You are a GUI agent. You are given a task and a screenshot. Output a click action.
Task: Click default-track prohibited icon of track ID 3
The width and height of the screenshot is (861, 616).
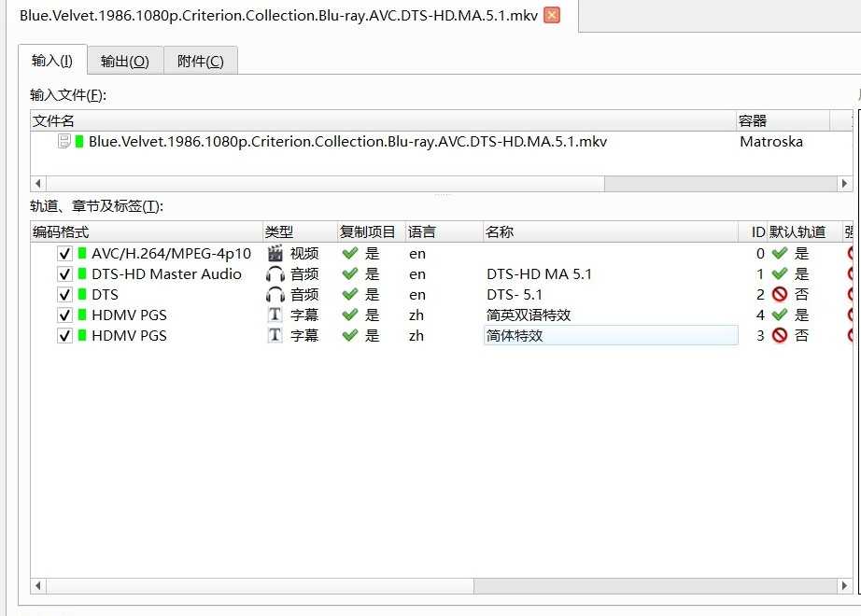780,335
